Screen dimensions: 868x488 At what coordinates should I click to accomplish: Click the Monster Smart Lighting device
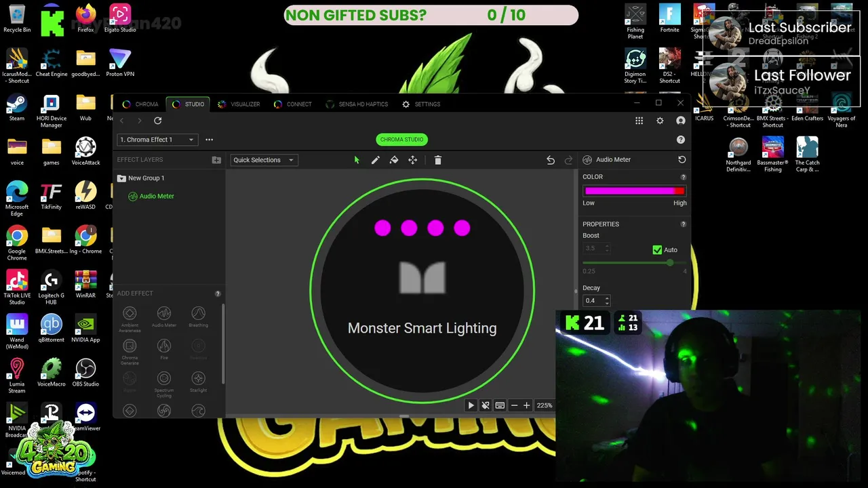tap(422, 291)
